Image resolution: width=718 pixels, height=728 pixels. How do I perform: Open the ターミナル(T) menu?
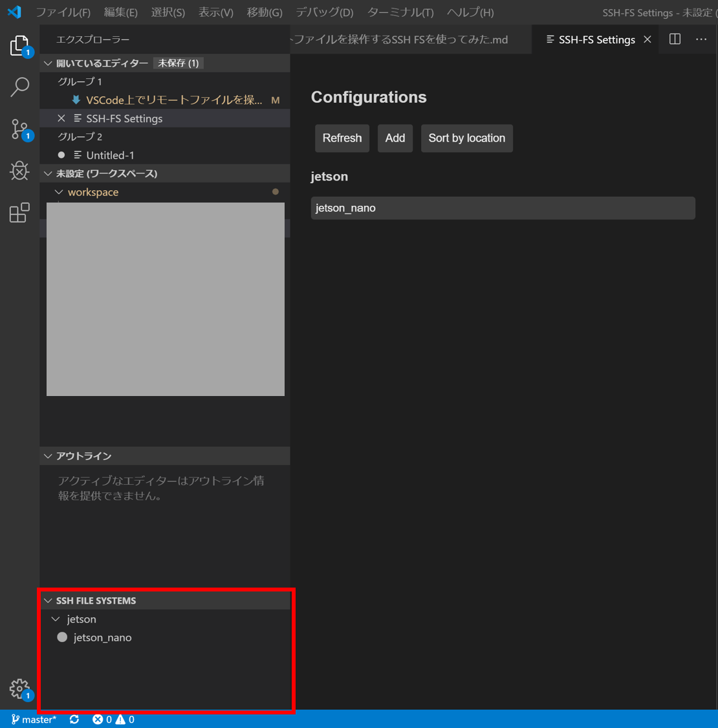tap(400, 12)
